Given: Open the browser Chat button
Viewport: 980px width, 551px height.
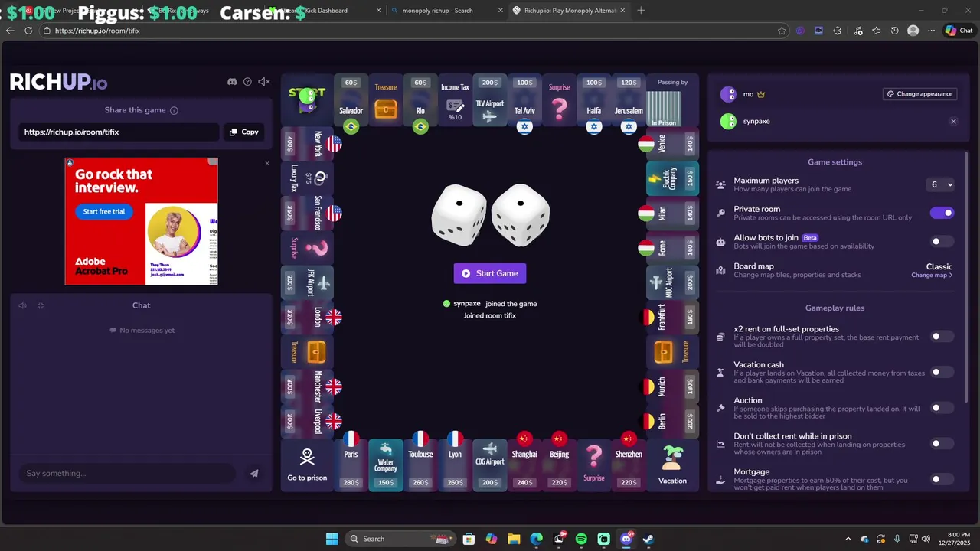Looking at the screenshot, I should coord(959,31).
